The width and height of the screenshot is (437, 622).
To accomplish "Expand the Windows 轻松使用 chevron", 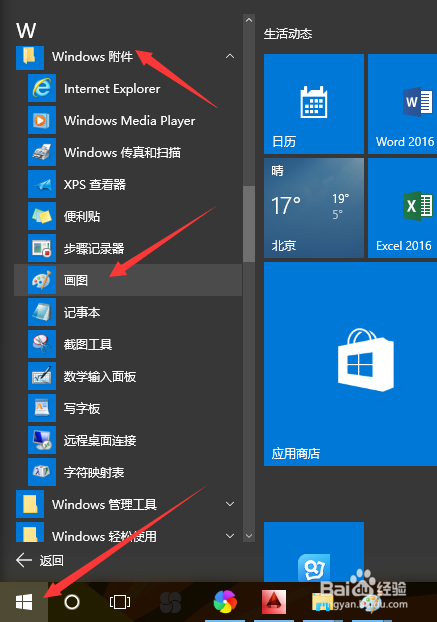I will [x=230, y=536].
